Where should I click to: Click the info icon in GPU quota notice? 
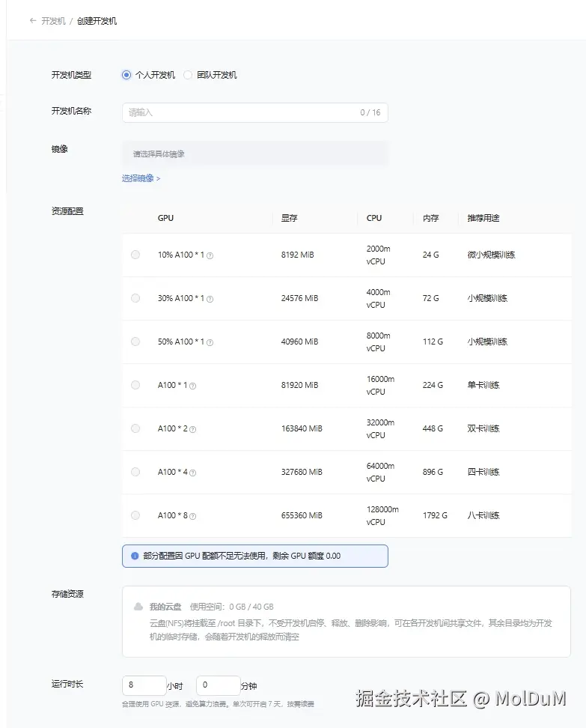135,556
